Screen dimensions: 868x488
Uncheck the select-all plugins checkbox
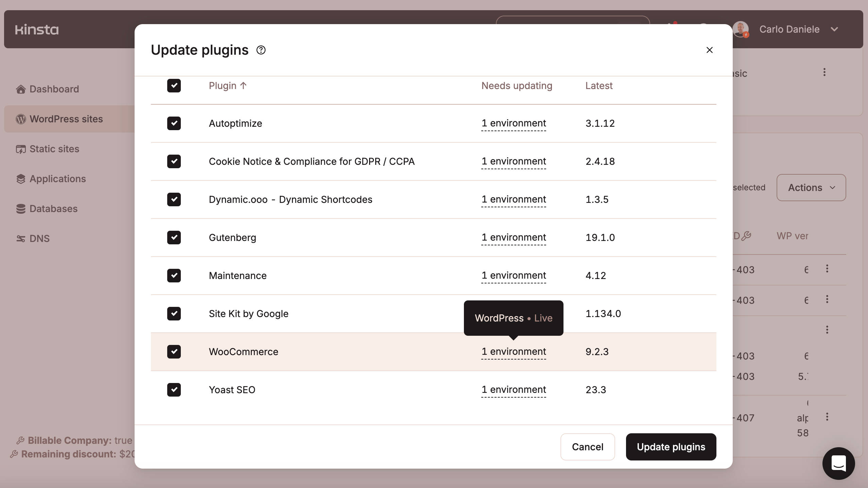(174, 86)
